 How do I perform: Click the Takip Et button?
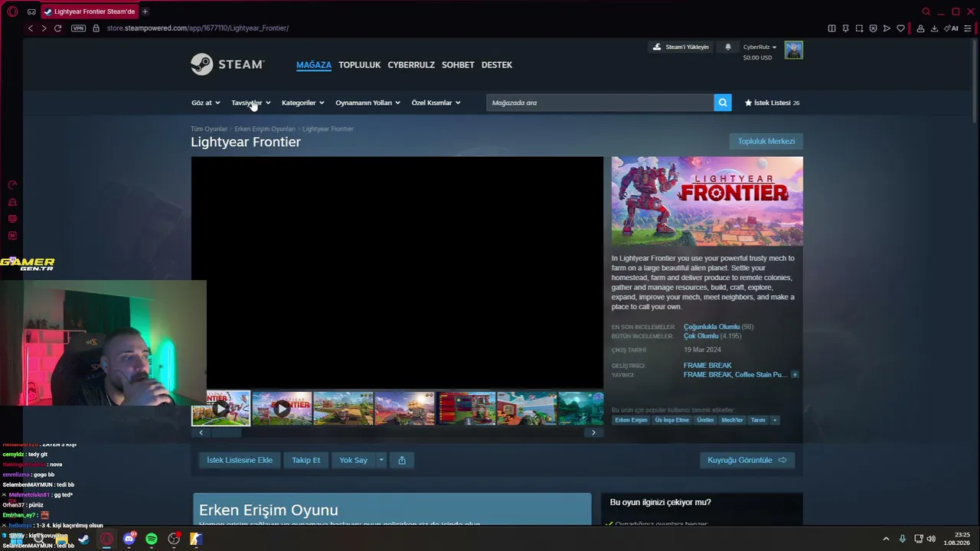tap(306, 460)
